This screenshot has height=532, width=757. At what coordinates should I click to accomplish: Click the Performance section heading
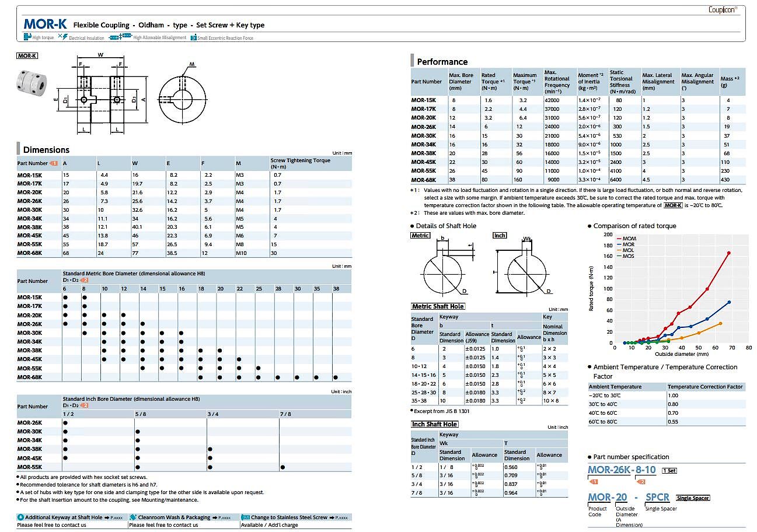tap(442, 62)
